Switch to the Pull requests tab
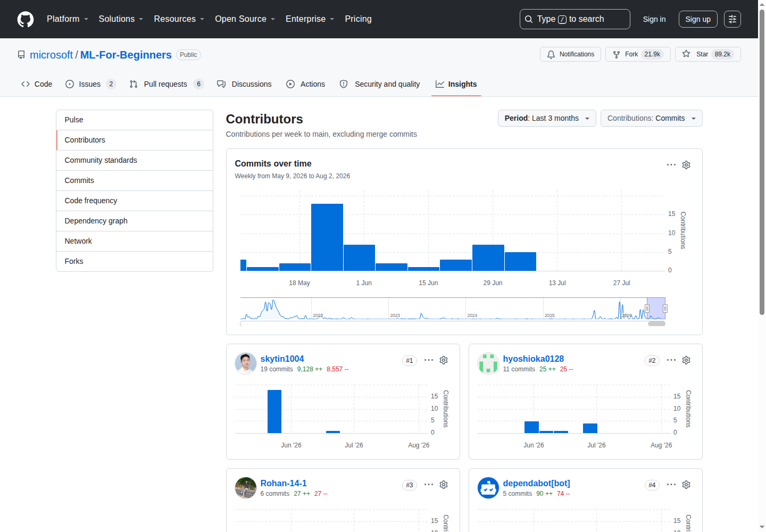The width and height of the screenshot is (766, 532). pos(166,84)
